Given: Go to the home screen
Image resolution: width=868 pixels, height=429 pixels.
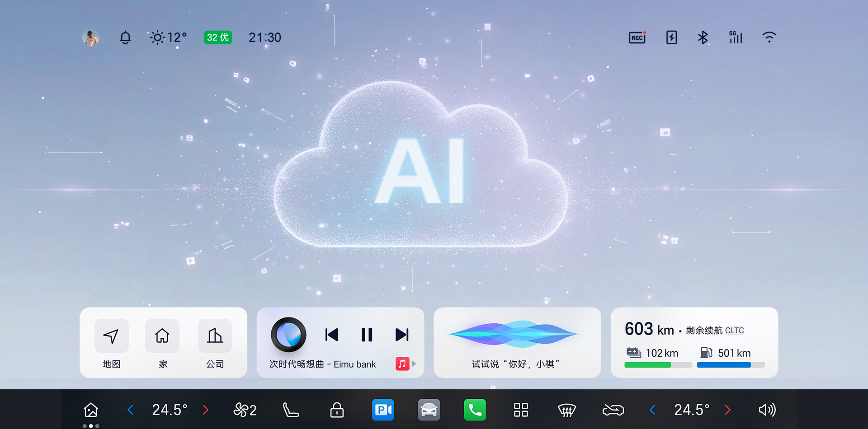Looking at the screenshot, I should tap(91, 410).
